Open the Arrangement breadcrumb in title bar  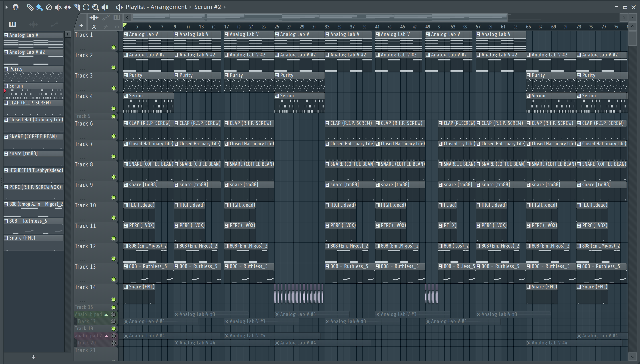(x=168, y=7)
